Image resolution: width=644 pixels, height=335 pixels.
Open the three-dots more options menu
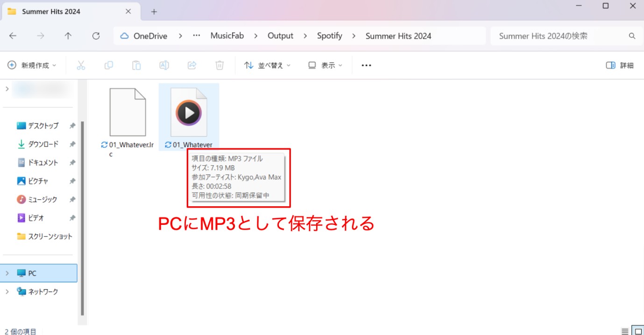point(366,65)
